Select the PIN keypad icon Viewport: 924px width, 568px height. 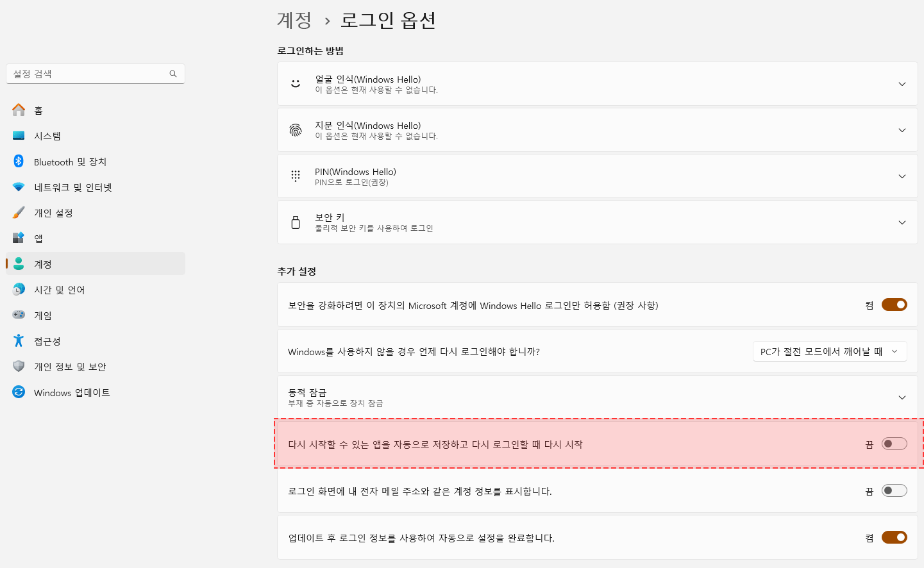click(x=295, y=176)
